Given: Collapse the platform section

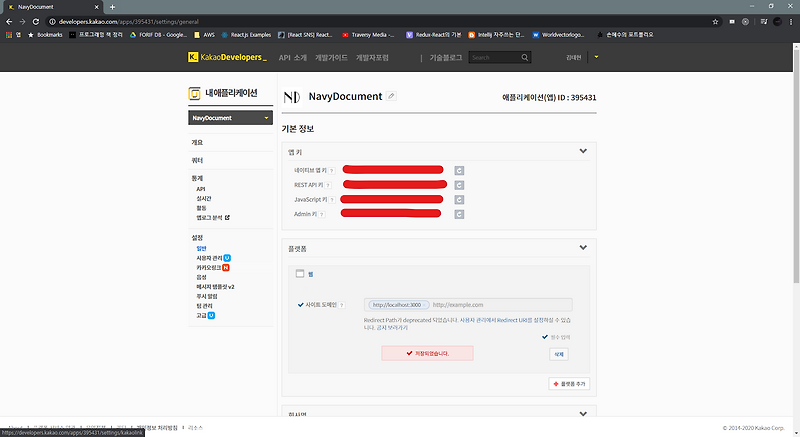Looking at the screenshot, I should 583,247.
